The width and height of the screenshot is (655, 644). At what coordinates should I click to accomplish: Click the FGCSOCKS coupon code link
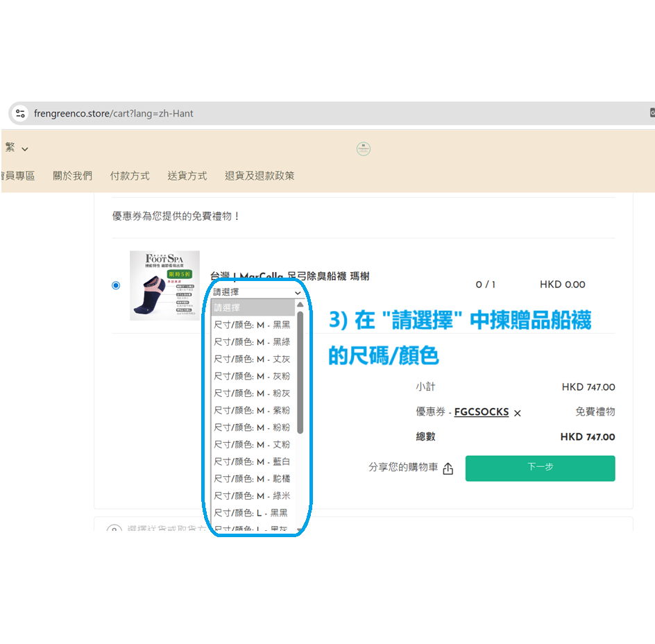482,412
